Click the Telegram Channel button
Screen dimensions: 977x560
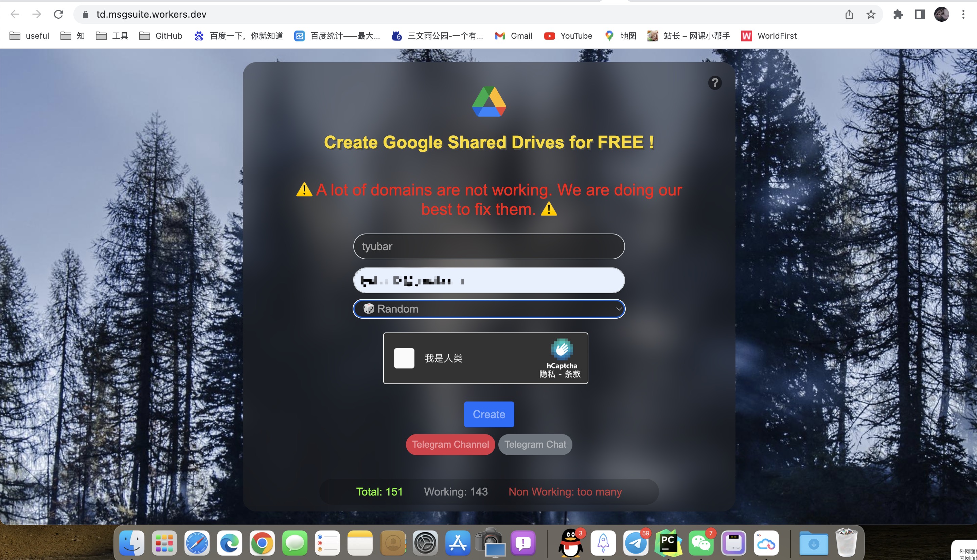(451, 444)
